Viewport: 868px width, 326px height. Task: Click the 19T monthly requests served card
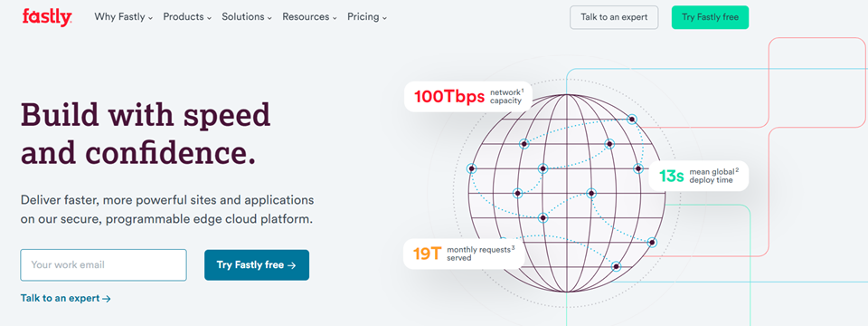point(464,254)
